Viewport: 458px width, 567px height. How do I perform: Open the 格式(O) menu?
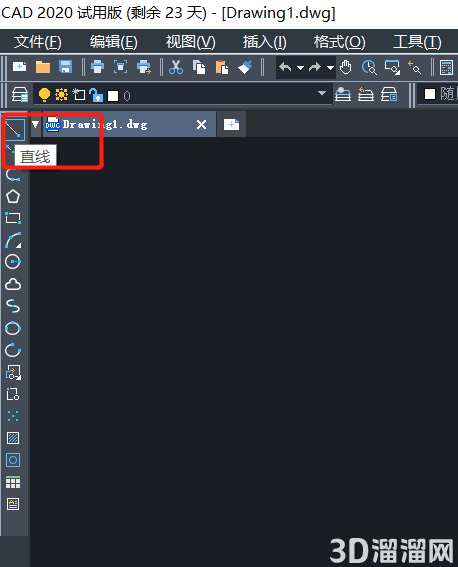(339, 42)
